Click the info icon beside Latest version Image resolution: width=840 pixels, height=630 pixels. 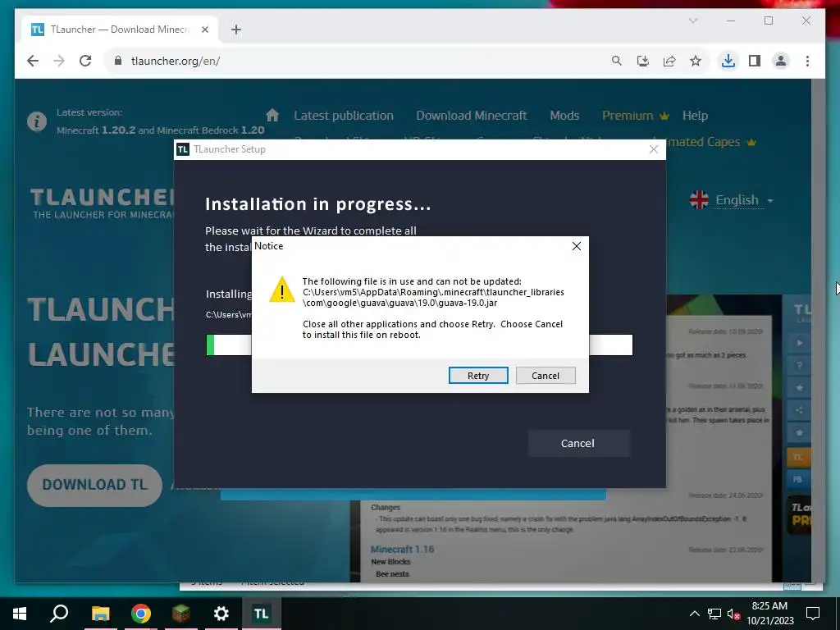click(37, 121)
